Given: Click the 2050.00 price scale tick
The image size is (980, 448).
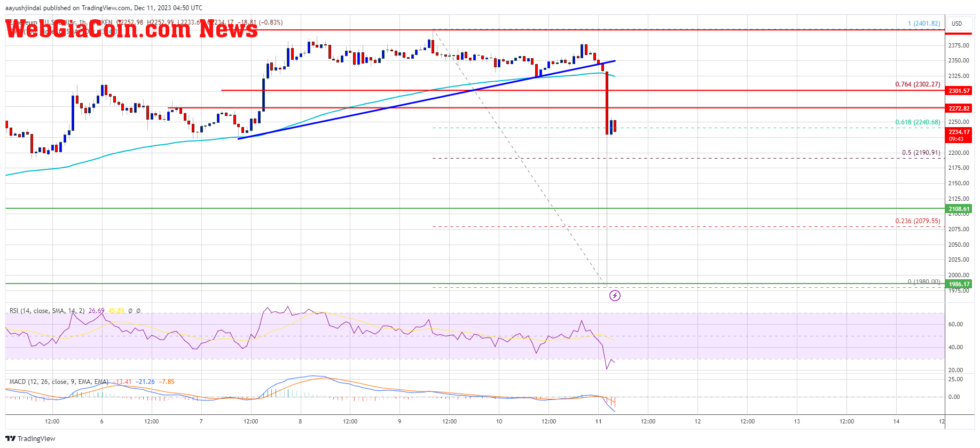Looking at the screenshot, I should (959, 245).
